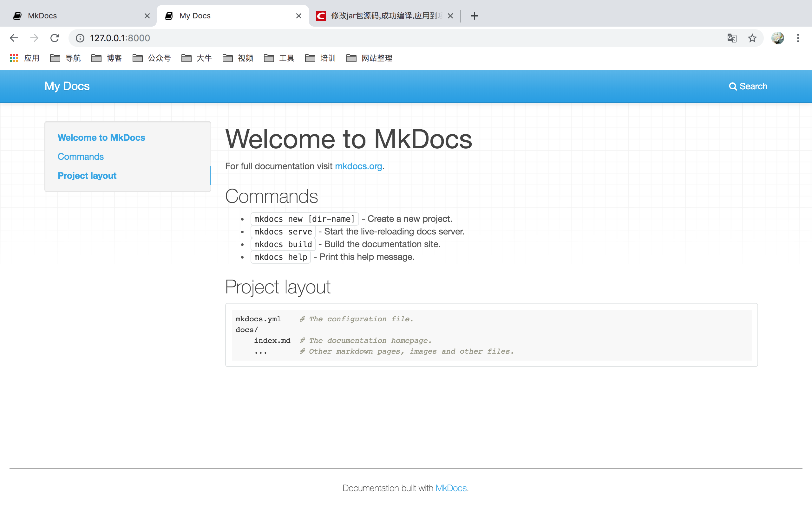Navigate back using the back arrow
Viewport: 812px width, 507px height.
point(14,38)
